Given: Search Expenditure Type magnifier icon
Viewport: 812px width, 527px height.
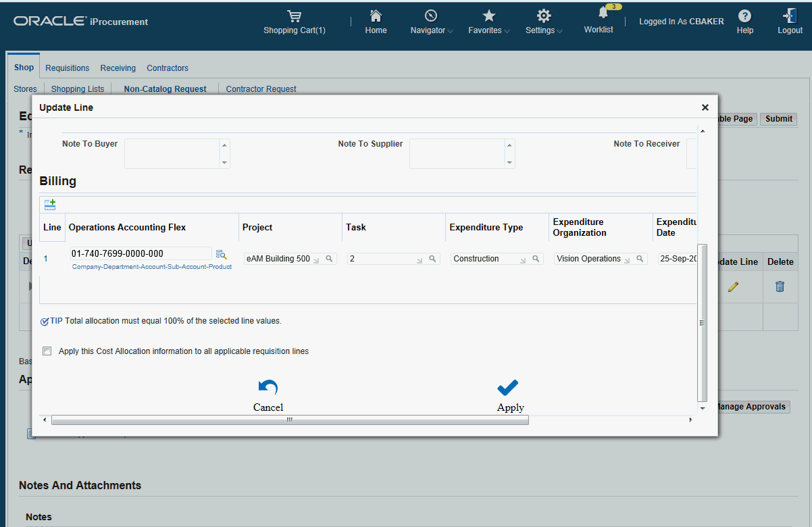Looking at the screenshot, I should [536, 259].
